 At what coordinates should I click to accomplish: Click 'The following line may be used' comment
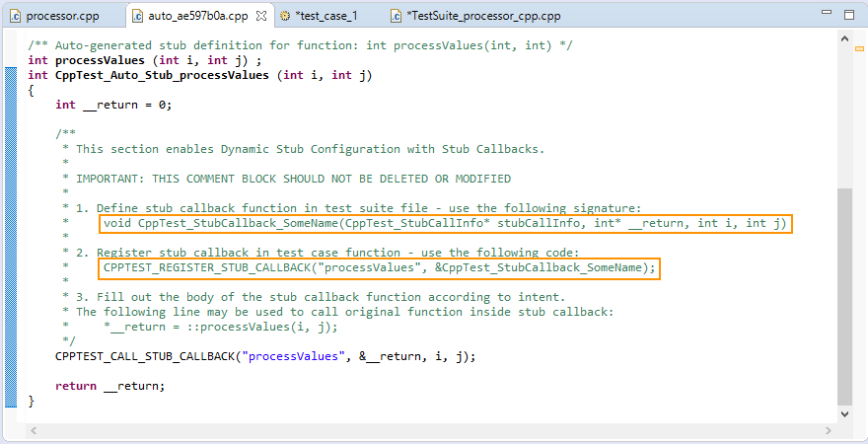[x=345, y=312]
